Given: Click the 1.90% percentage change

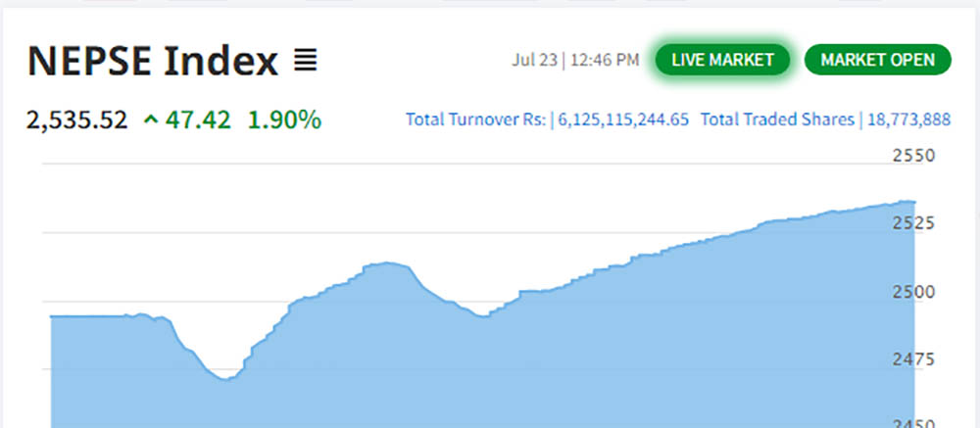Looking at the screenshot, I should pyautogui.click(x=284, y=120).
